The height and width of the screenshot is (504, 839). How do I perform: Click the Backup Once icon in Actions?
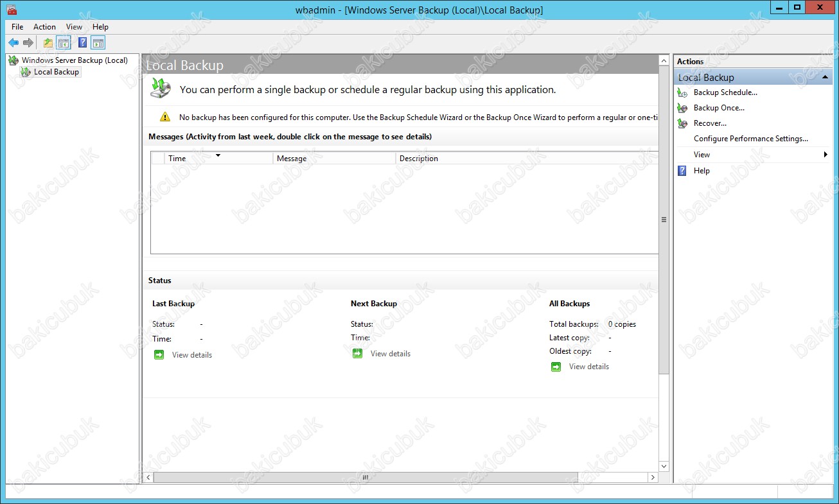(x=683, y=108)
